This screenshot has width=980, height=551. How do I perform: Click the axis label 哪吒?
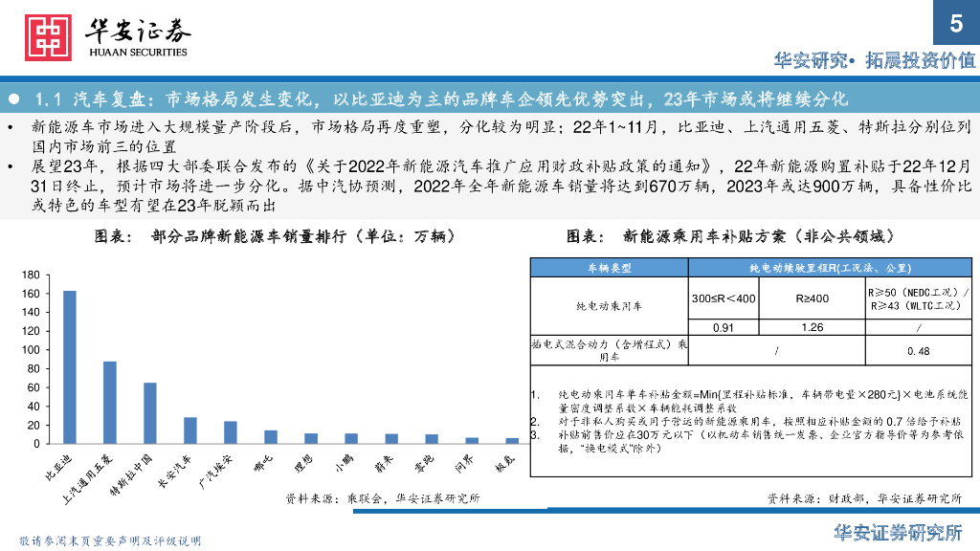coord(263,464)
